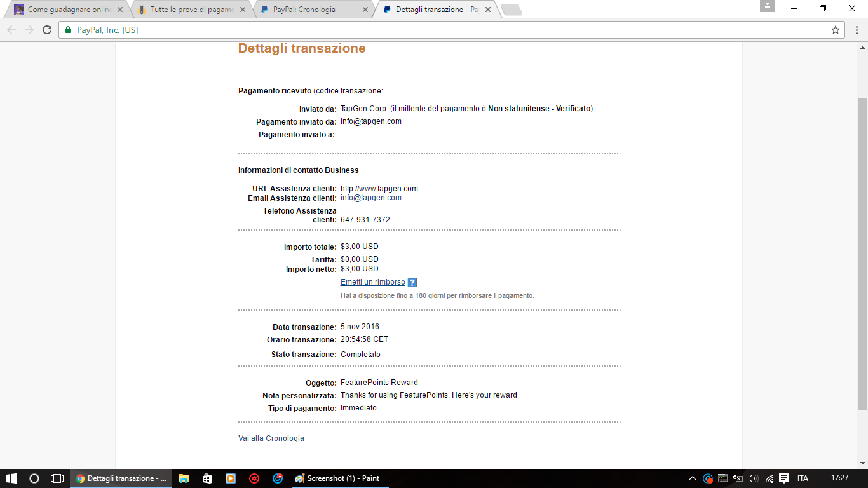This screenshot has width=868, height=488.
Task: Open the orange media player taskbar icon
Action: point(231,478)
